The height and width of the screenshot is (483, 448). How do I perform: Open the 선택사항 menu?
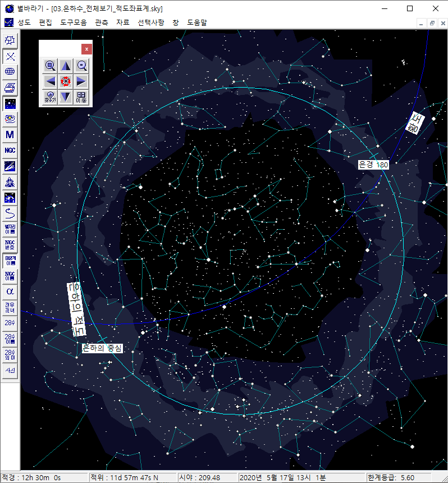tap(151, 22)
